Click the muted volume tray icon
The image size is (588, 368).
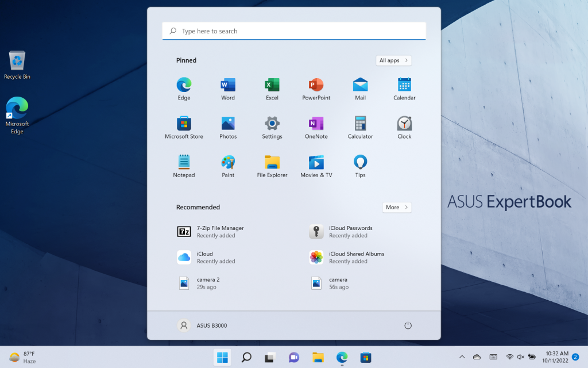pyautogui.click(x=520, y=357)
